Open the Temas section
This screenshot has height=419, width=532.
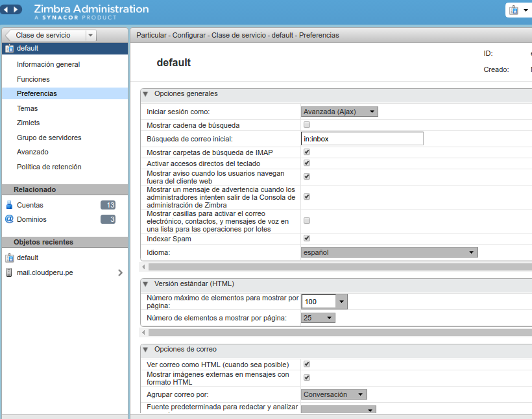click(x=27, y=108)
